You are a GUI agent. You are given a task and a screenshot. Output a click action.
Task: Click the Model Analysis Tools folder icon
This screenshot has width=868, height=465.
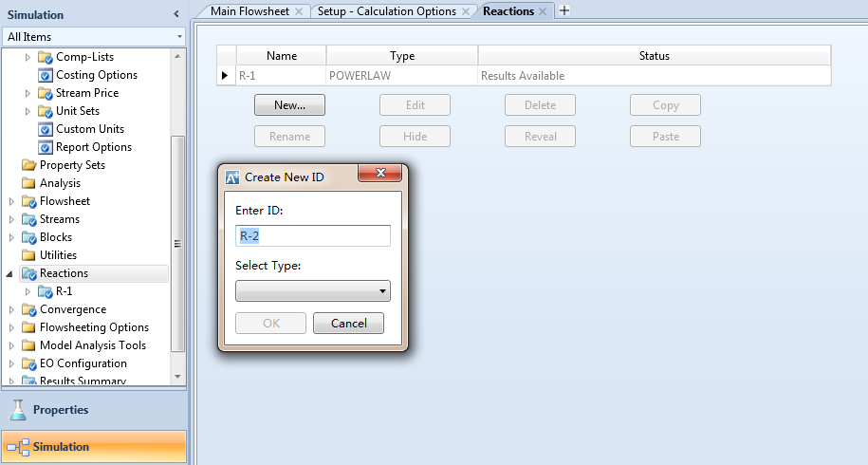click(x=28, y=345)
